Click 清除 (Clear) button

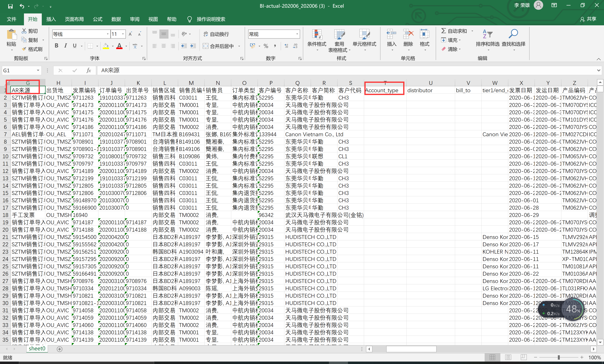[451, 49]
